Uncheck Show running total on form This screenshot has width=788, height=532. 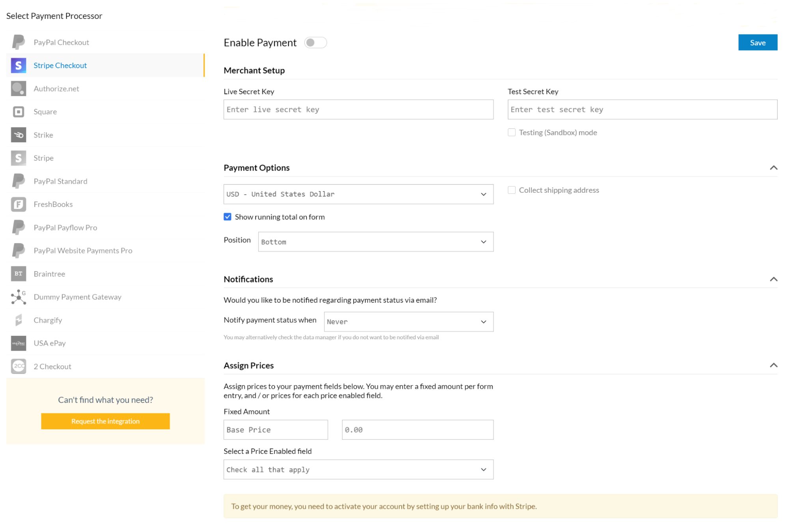(227, 216)
